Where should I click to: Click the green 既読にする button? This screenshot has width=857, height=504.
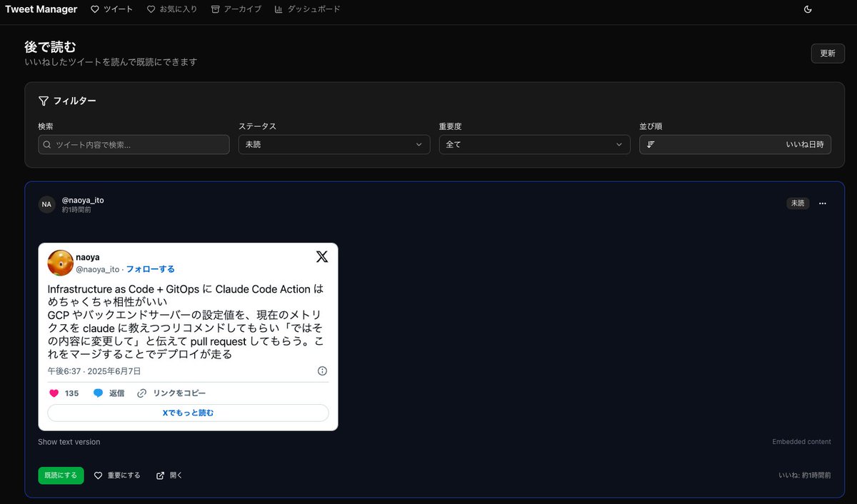coord(61,475)
